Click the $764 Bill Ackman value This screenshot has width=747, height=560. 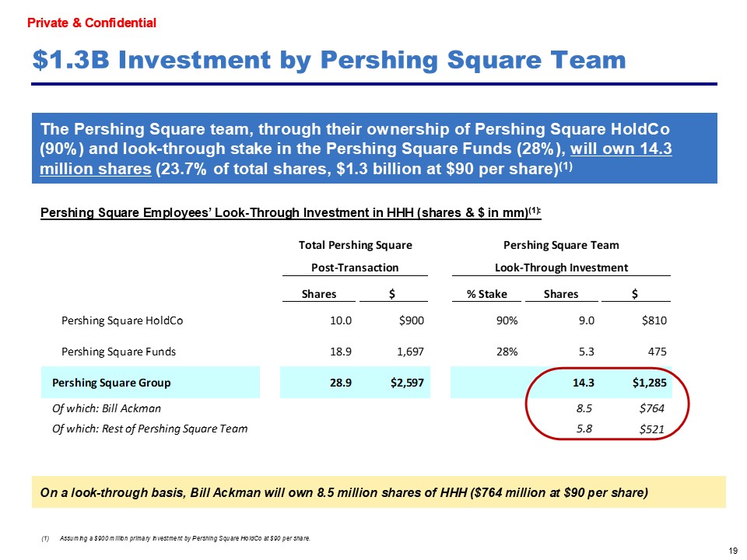click(x=651, y=408)
